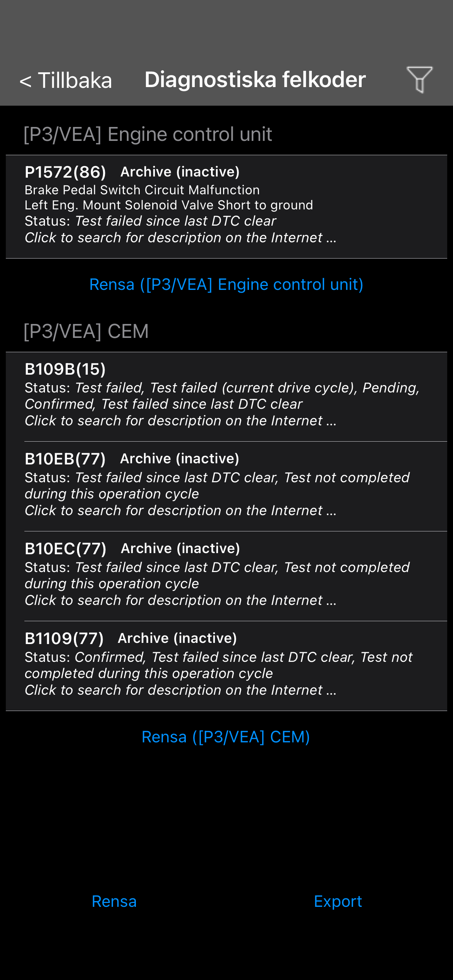Screen dimensions: 453x980
Task: Tap the Diagnostiska felkoder title
Action: pos(255,80)
